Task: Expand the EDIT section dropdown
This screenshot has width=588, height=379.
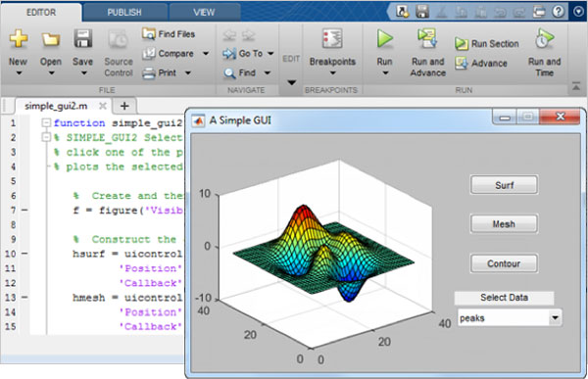Action: tap(291, 82)
